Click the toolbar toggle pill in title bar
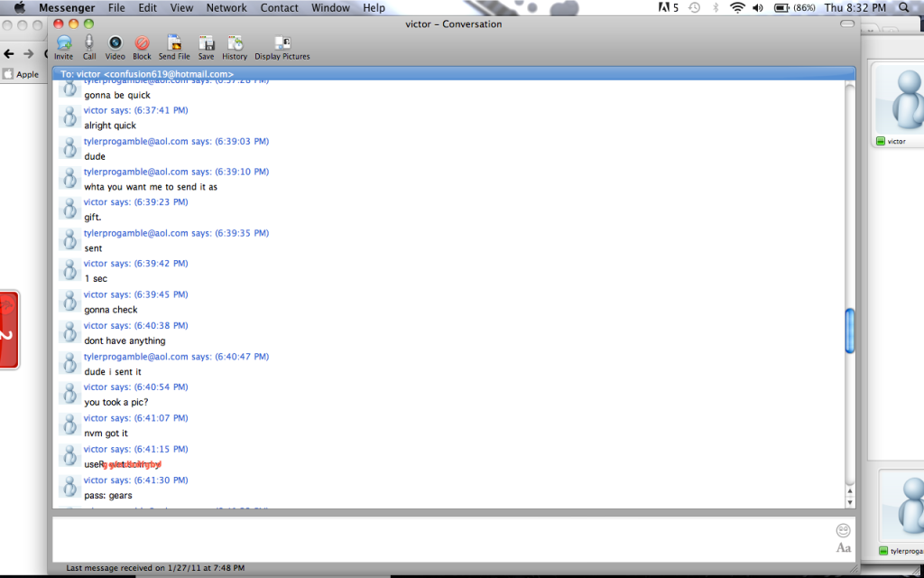 [x=846, y=24]
